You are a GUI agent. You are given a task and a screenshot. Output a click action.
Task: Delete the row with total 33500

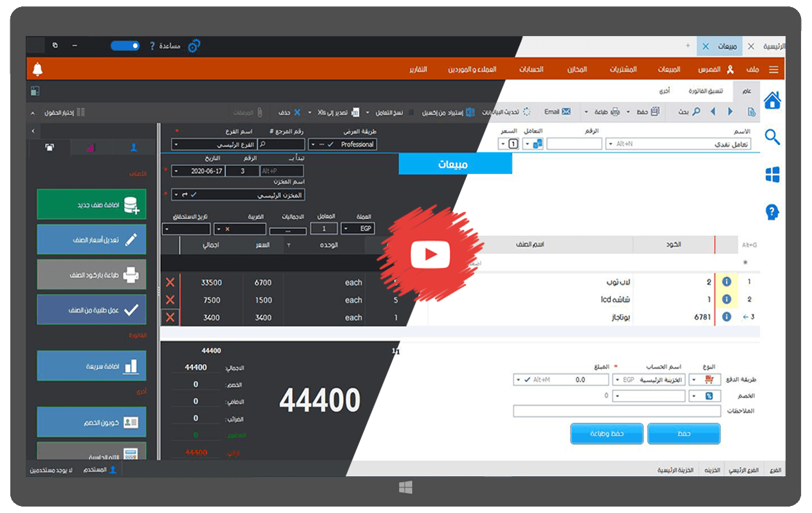170,283
